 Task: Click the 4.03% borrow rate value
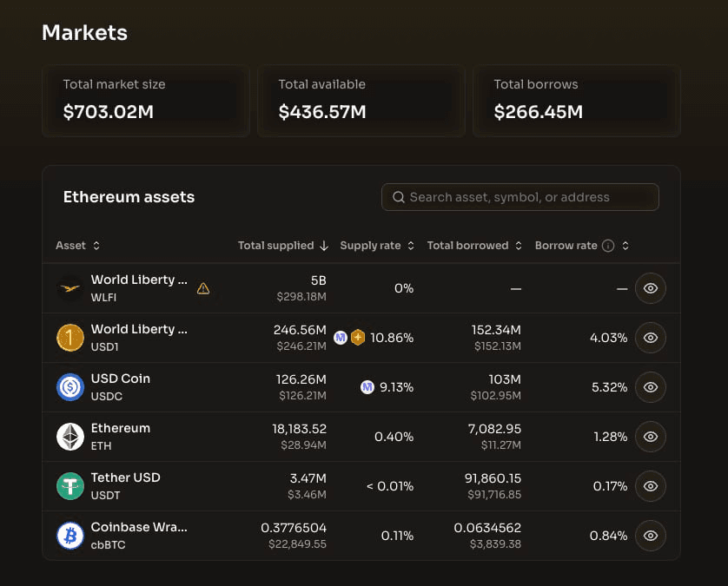pyautogui.click(x=608, y=338)
